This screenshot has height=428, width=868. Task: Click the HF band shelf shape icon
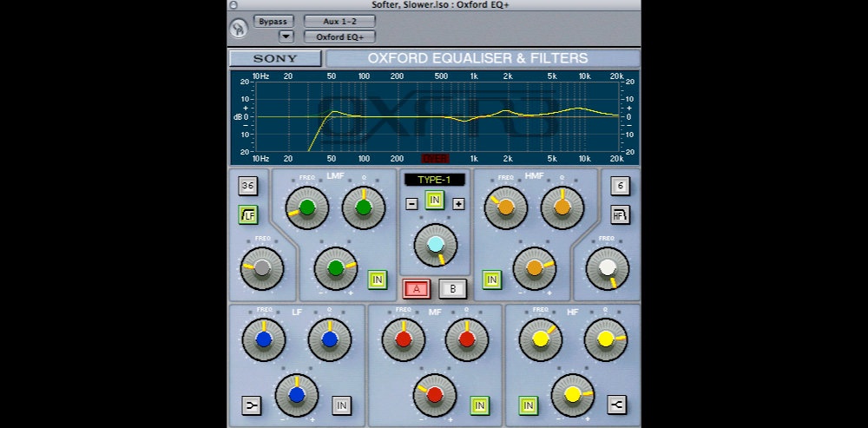[617, 405]
